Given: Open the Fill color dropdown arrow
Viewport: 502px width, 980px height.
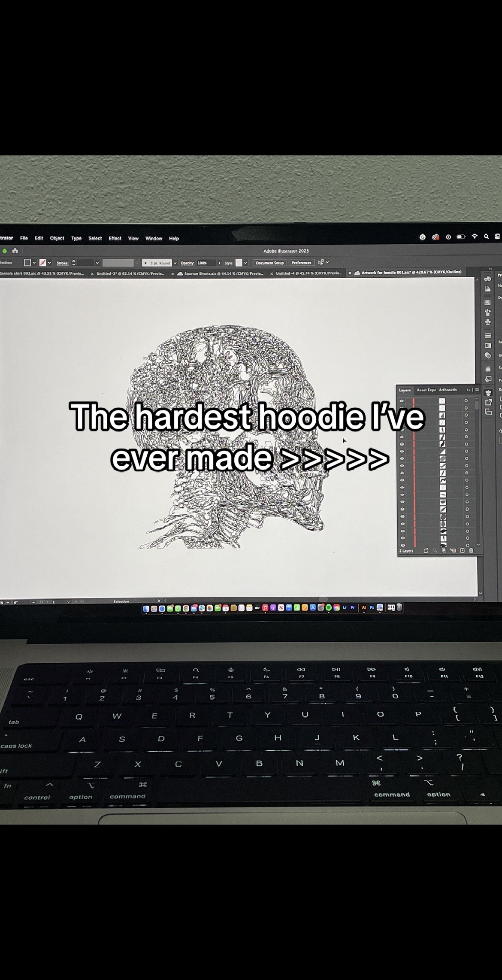Looking at the screenshot, I should (x=34, y=262).
